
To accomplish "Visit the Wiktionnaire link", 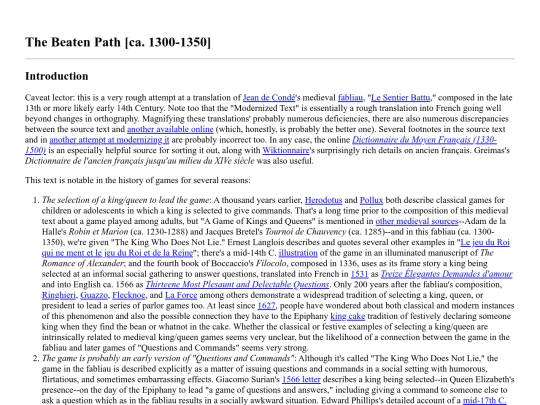I will (286, 150).
